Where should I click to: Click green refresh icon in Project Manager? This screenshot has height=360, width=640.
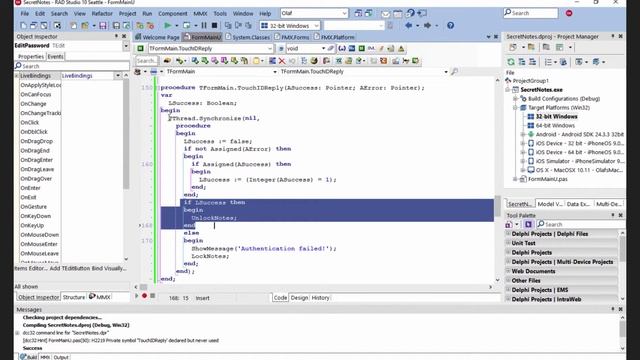click(511, 62)
